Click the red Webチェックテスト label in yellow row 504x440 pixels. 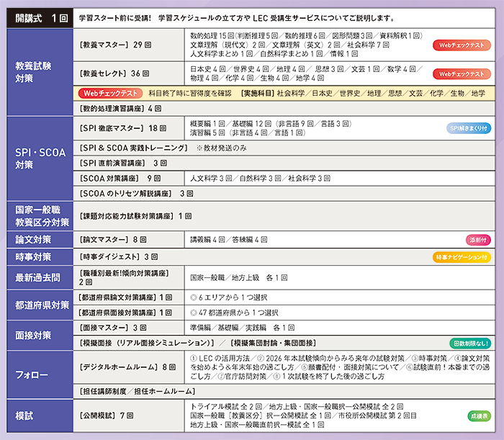(x=109, y=93)
